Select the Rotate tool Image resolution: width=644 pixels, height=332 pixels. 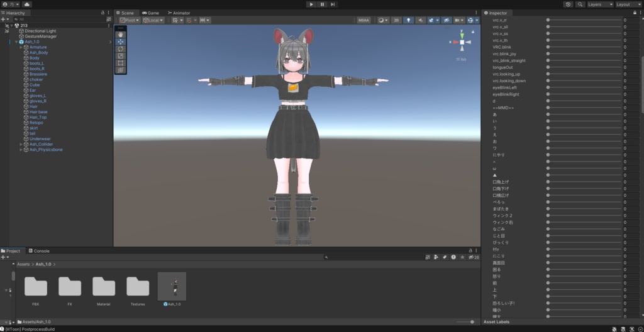(120, 49)
